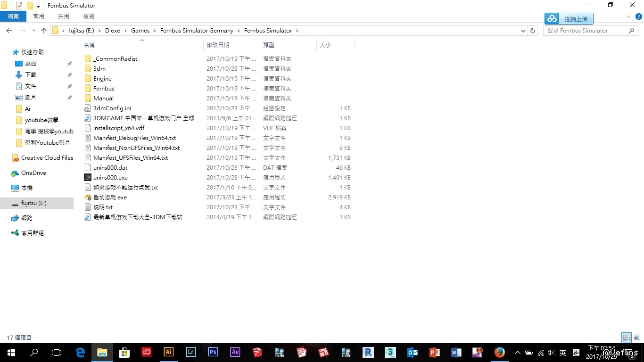644x362 pixels.
Task: Select the Engine folder
Action: point(102,79)
